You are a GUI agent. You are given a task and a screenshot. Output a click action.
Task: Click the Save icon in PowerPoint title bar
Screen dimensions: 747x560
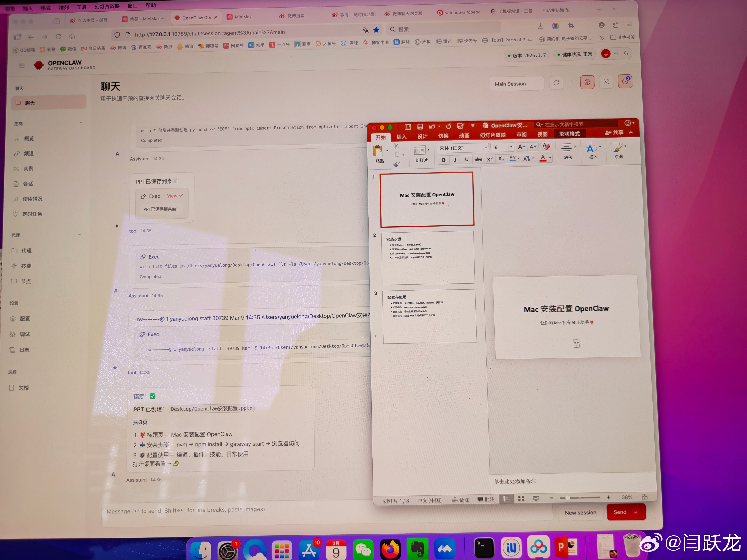[x=420, y=127]
